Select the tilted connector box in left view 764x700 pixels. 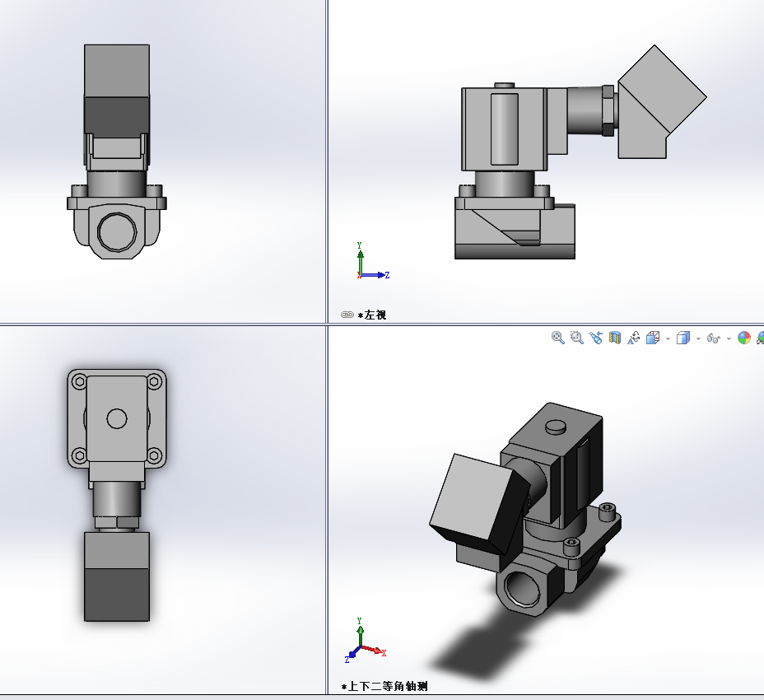coord(662,102)
